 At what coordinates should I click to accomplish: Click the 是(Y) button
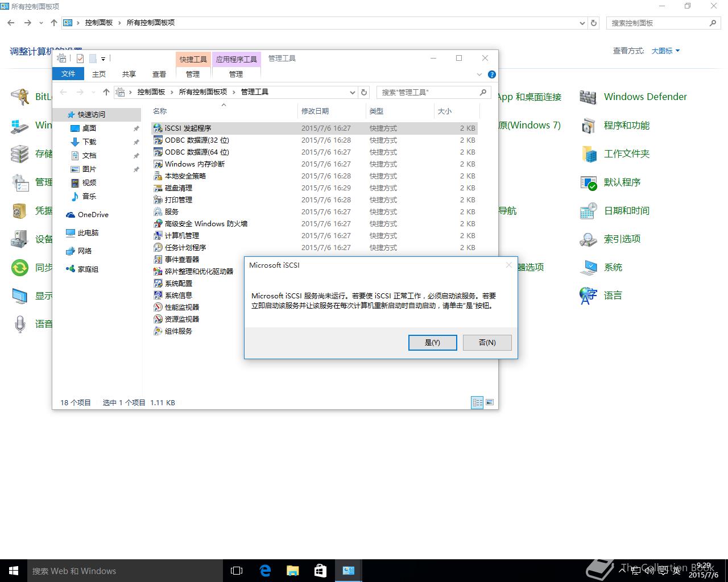(432, 342)
